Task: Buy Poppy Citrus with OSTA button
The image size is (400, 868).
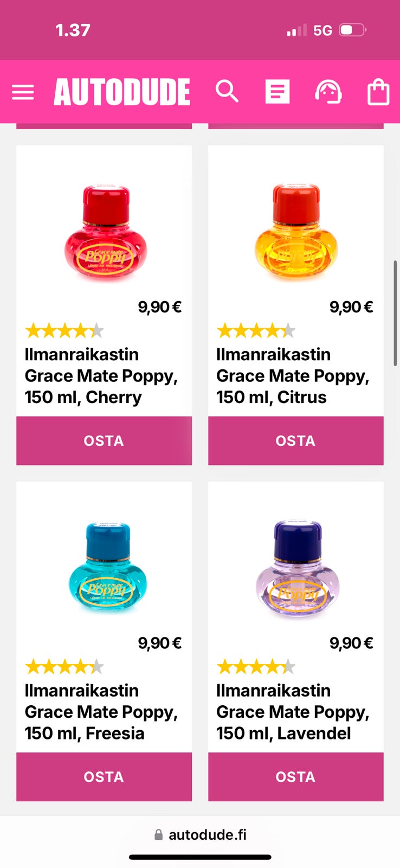Action: pos(295,441)
